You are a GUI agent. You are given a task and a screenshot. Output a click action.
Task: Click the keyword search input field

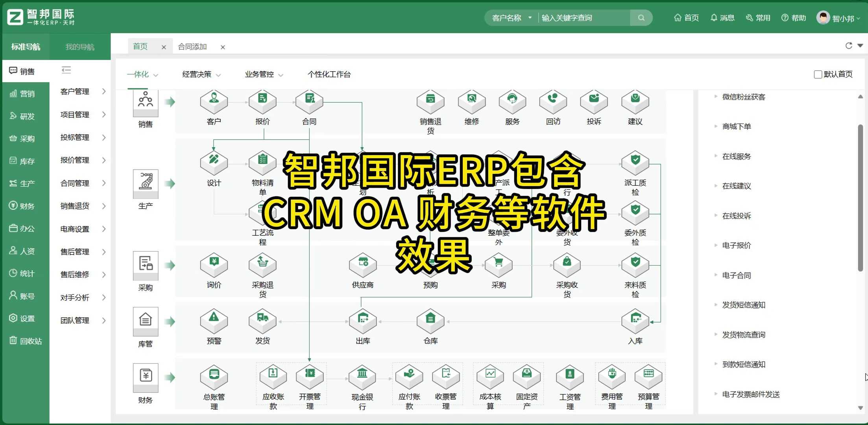584,18
